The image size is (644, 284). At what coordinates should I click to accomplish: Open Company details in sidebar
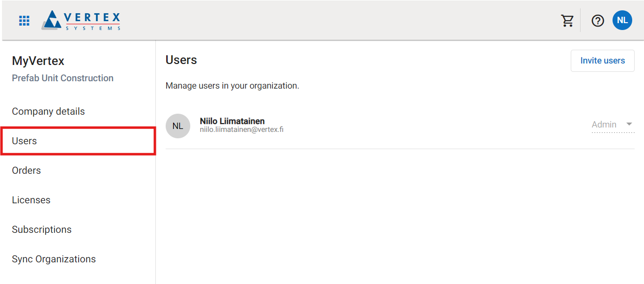pos(48,111)
